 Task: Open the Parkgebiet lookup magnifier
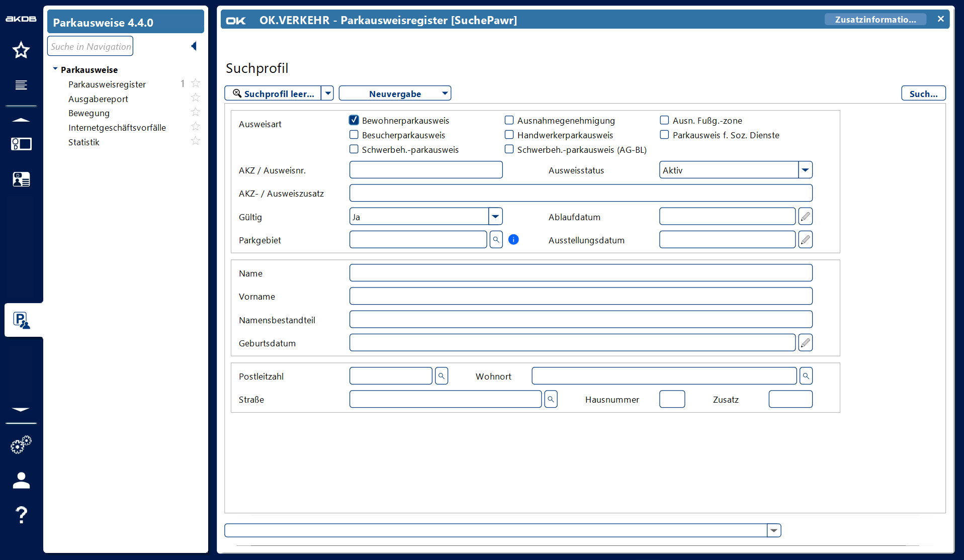[496, 240]
